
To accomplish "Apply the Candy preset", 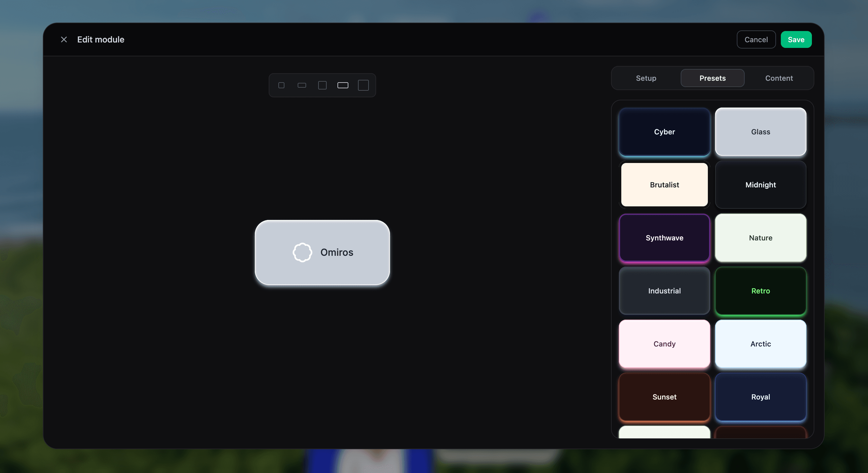I will [664, 344].
